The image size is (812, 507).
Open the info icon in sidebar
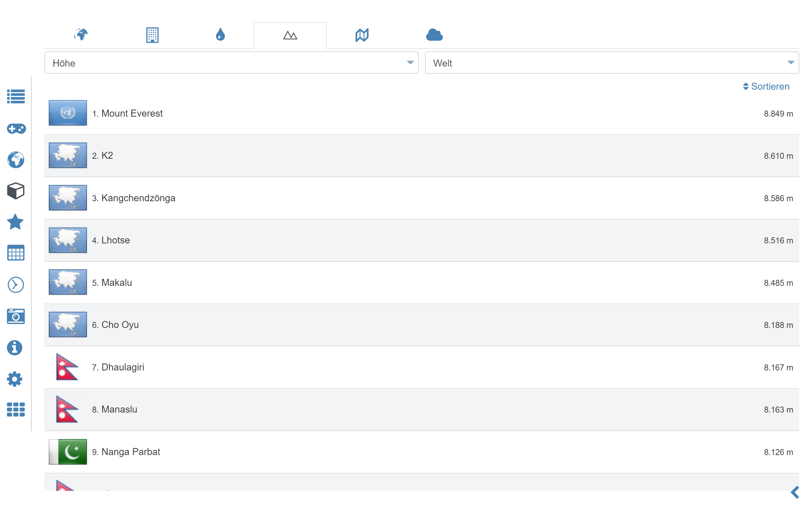click(15, 348)
